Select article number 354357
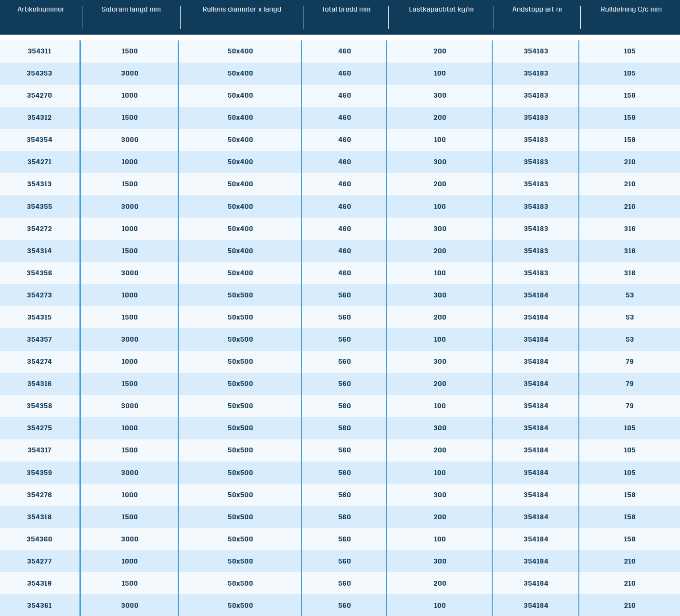 pyautogui.click(x=39, y=339)
